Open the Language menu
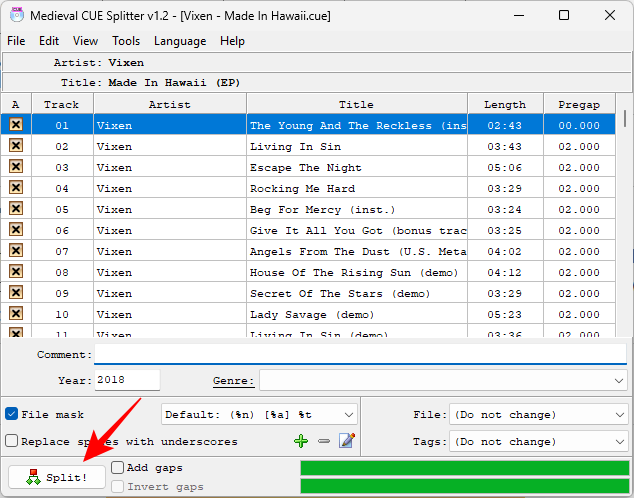This screenshot has height=498, width=634. (180, 41)
